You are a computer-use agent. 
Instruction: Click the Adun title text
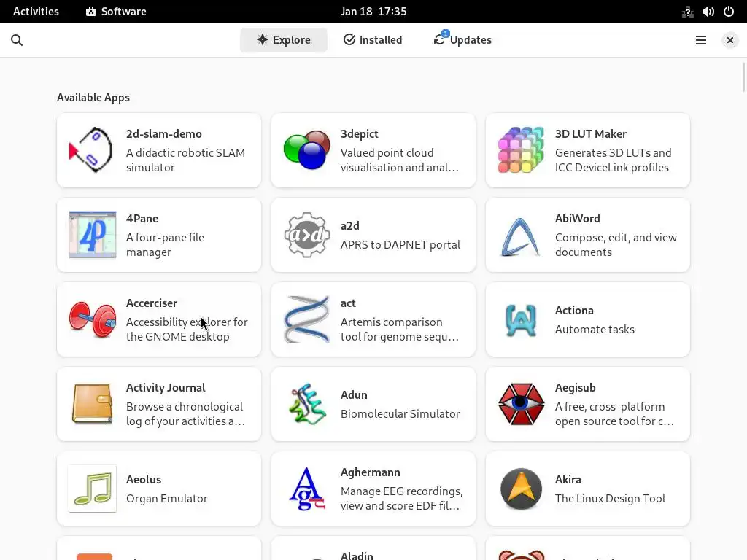(354, 394)
